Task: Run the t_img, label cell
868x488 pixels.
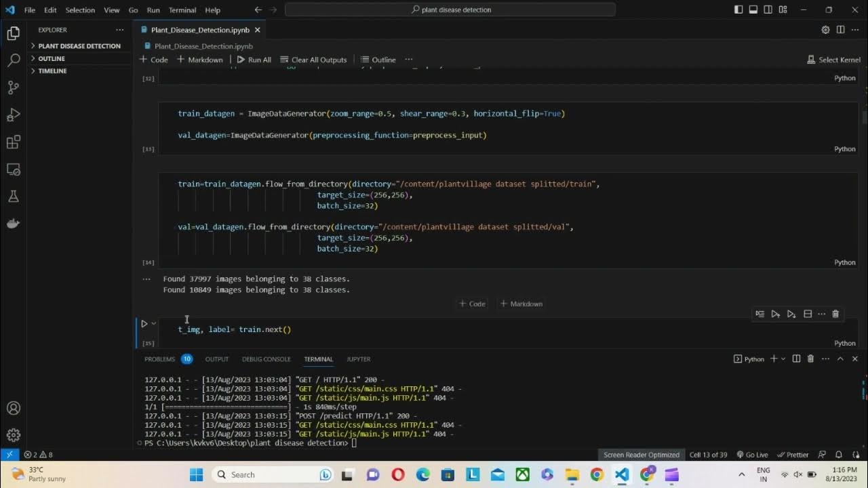Action: (144, 324)
